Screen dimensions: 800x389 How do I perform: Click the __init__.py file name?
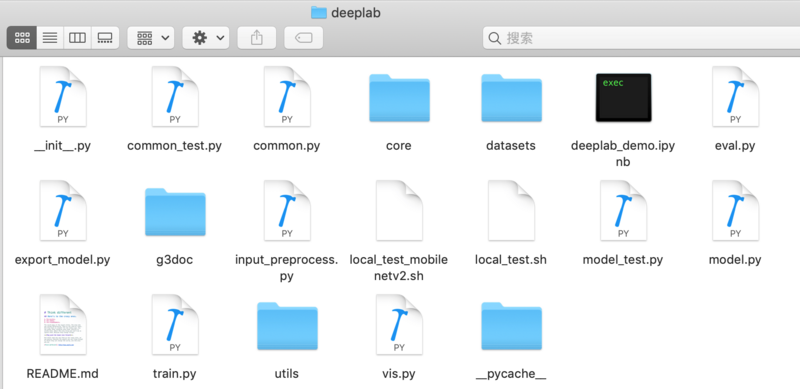[x=62, y=145]
